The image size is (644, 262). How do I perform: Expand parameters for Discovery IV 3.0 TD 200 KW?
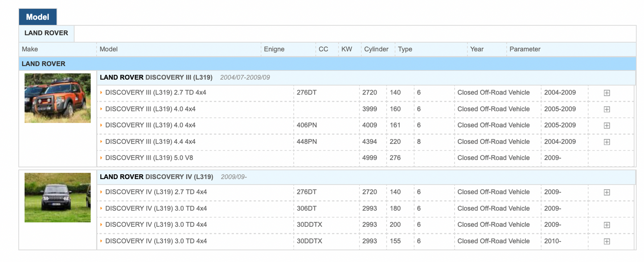[607, 225]
